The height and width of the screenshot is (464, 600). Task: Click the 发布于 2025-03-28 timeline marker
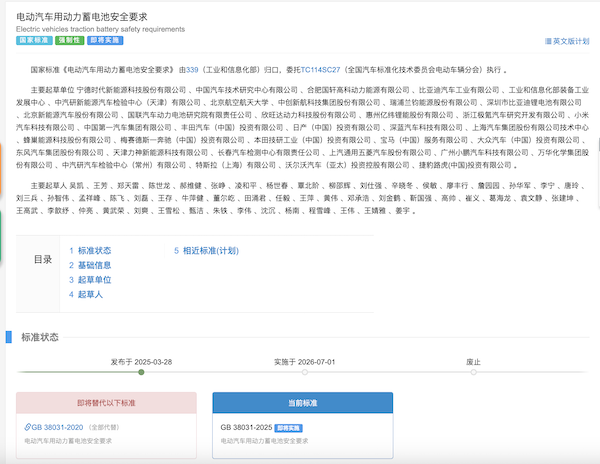[x=141, y=372]
